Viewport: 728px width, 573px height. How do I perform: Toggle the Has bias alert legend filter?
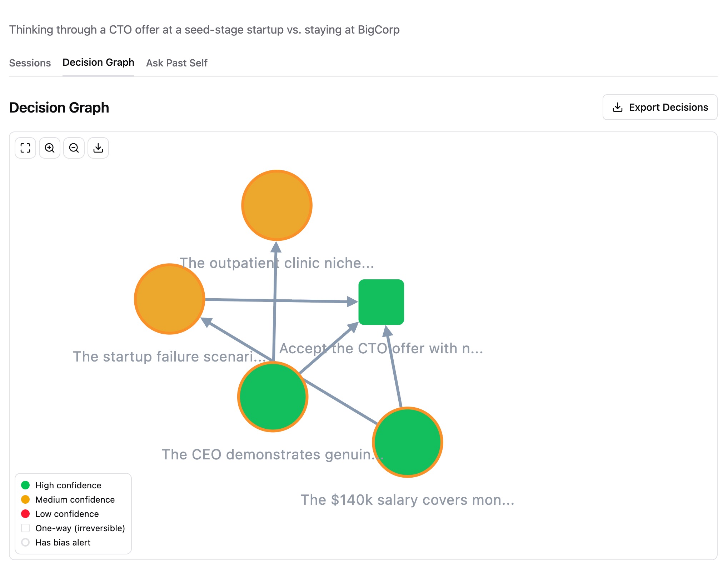pyautogui.click(x=25, y=542)
